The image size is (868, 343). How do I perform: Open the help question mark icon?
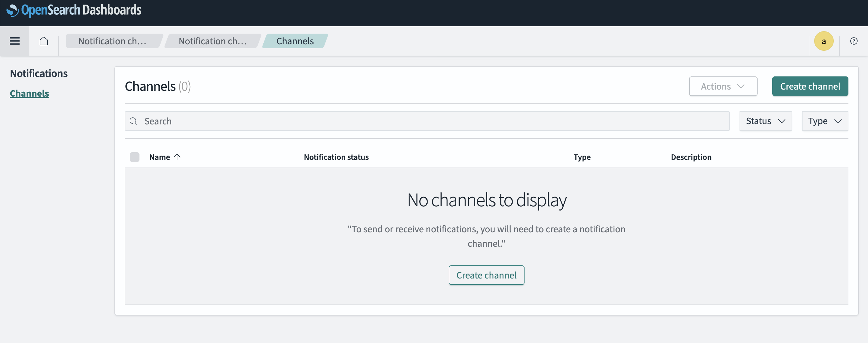click(854, 41)
